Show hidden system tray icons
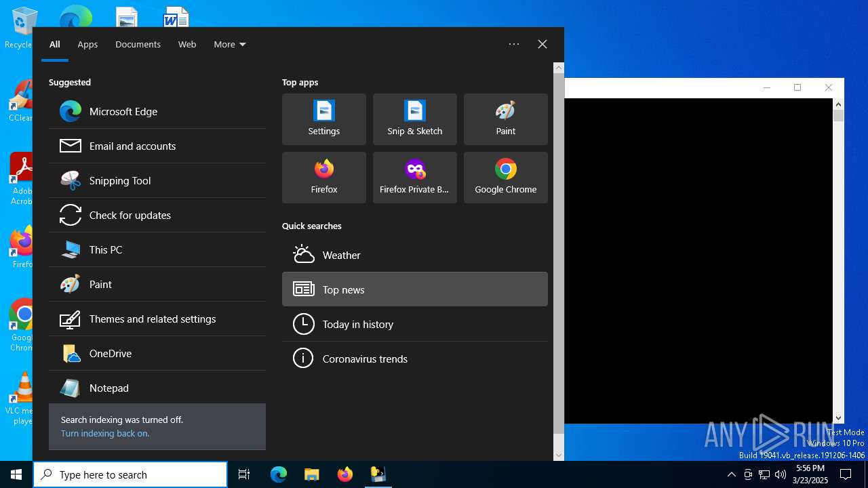 click(x=731, y=474)
